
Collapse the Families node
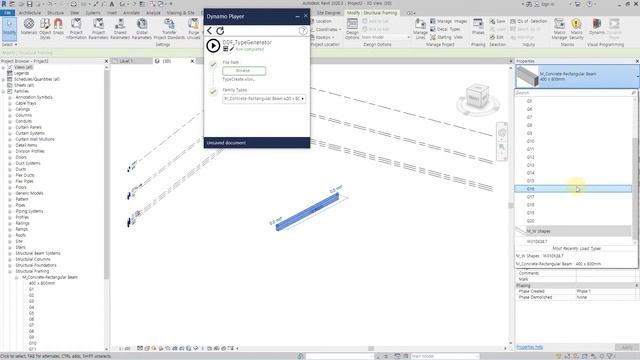[4, 91]
